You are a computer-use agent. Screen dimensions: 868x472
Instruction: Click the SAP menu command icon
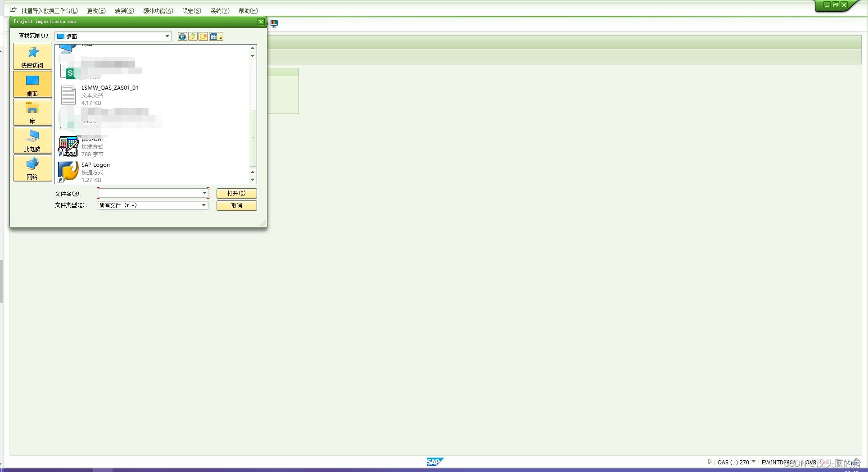(13, 9)
